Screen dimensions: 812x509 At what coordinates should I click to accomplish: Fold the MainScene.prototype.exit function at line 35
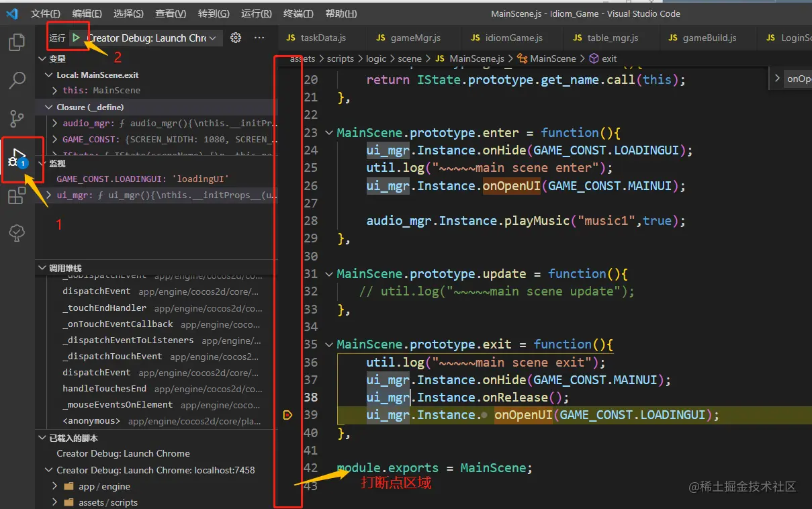point(329,344)
